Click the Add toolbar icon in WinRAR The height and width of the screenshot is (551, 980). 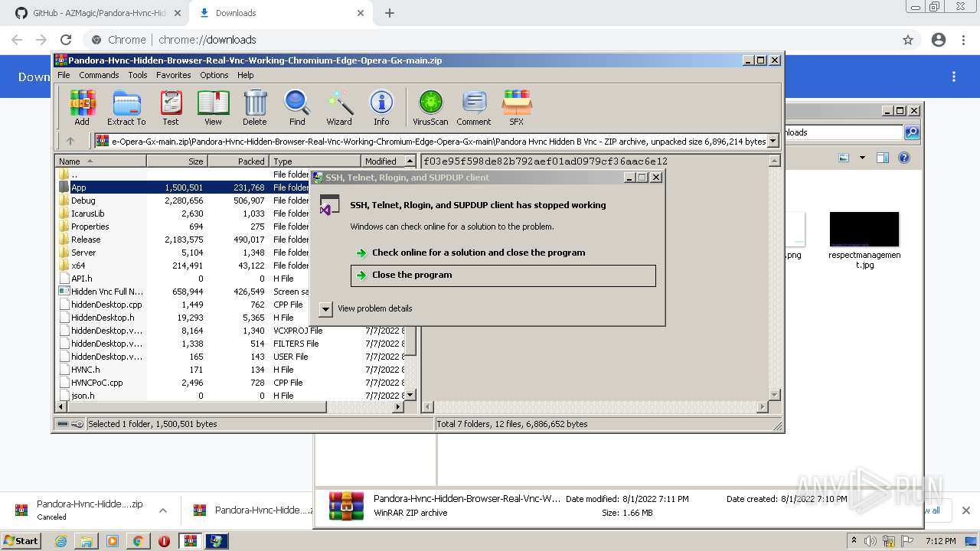(x=82, y=108)
